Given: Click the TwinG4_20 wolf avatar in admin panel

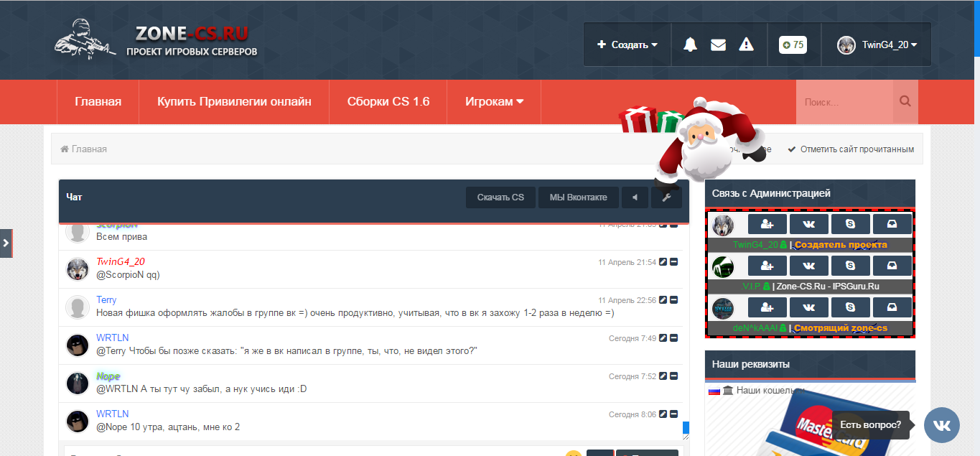Looking at the screenshot, I should pyautogui.click(x=723, y=225).
